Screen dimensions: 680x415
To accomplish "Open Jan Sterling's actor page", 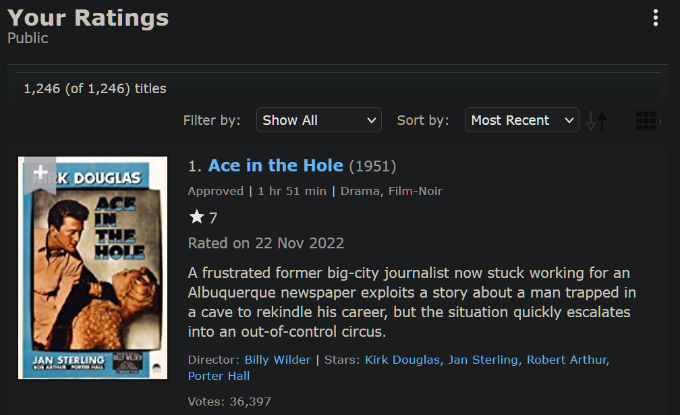I will [x=483, y=360].
